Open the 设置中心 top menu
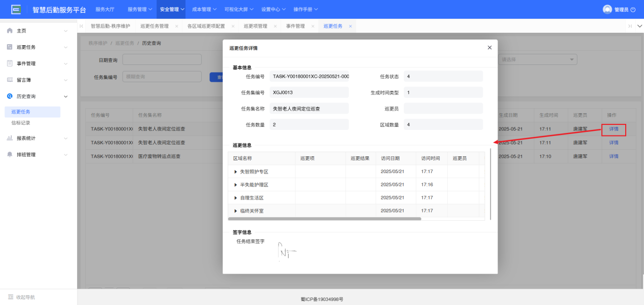This screenshot has width=644, height=305. pos(274,9)
